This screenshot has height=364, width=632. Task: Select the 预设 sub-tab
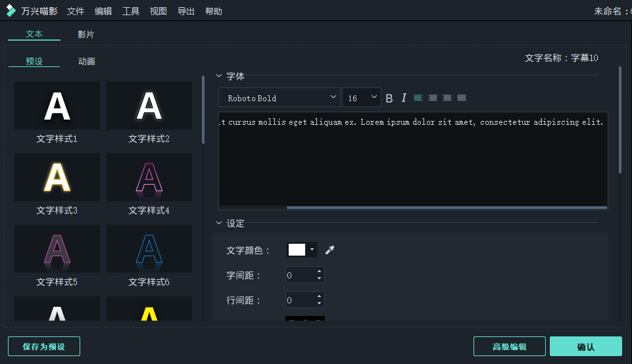34,61
